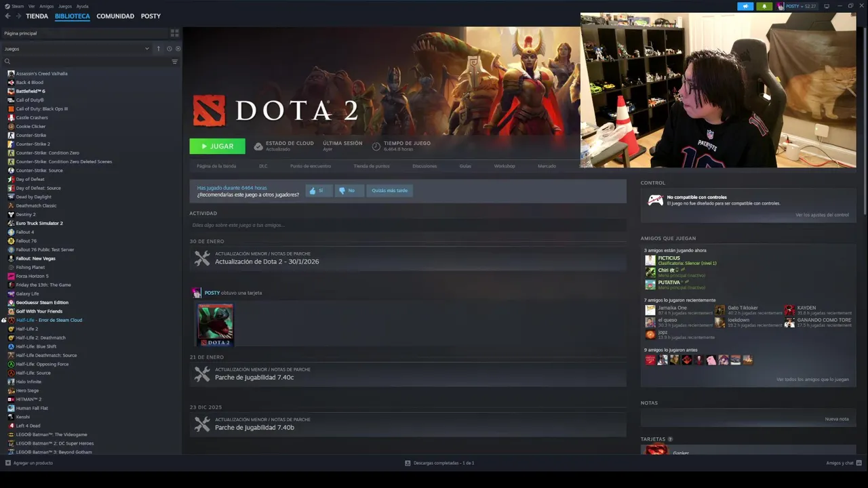Go back with the navigation arrow
The image size is (868, 488).
pyautogui.click(x=7, y=16)
